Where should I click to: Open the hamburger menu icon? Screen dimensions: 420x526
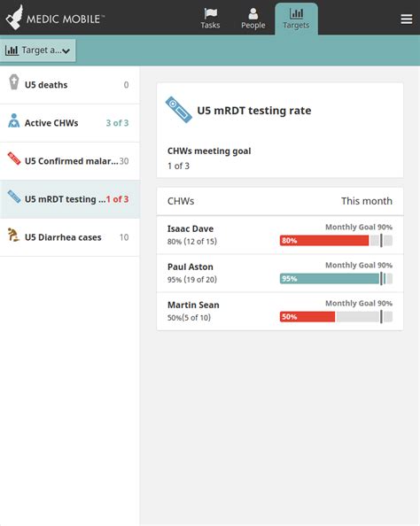(406, 19)
